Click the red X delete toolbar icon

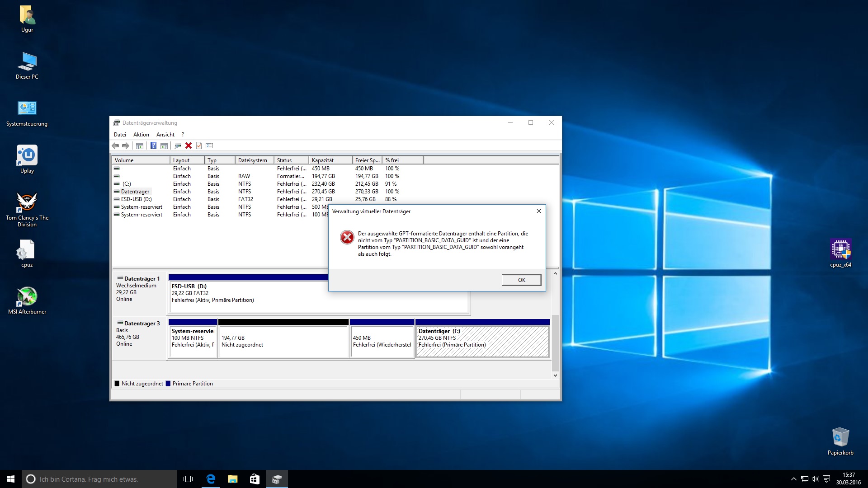pos(189,145)
